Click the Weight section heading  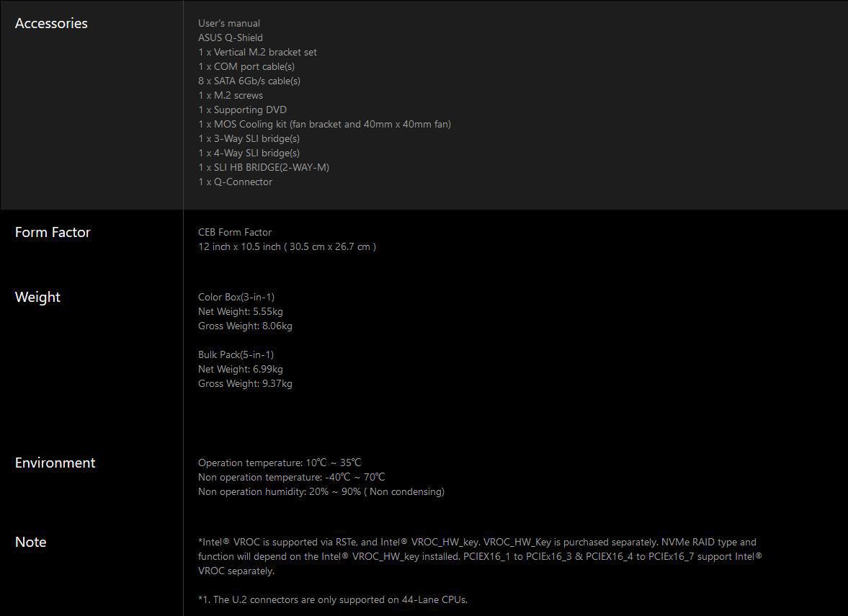coord(38,298)
